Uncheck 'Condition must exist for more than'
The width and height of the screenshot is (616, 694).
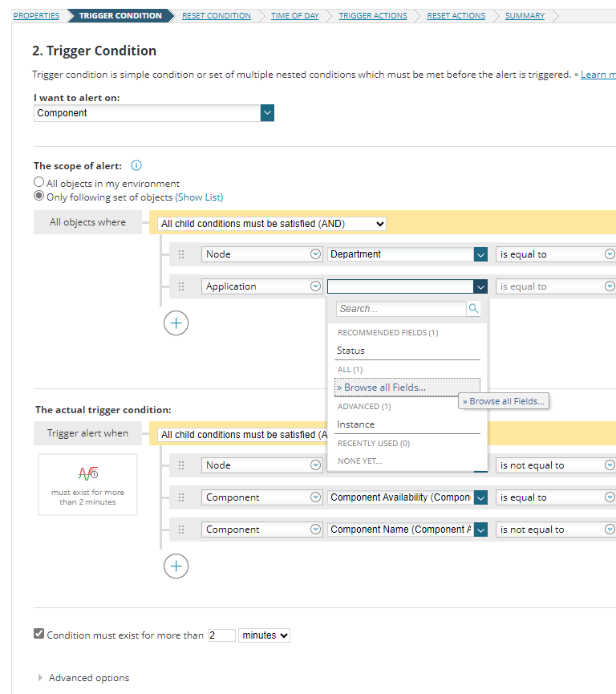point(38,634)
